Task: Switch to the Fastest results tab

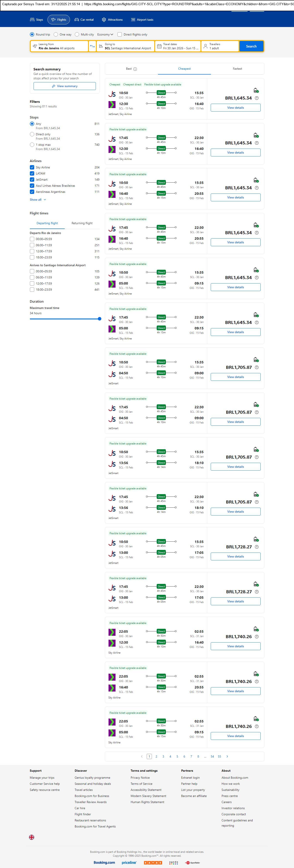Action: coord(237,69)
